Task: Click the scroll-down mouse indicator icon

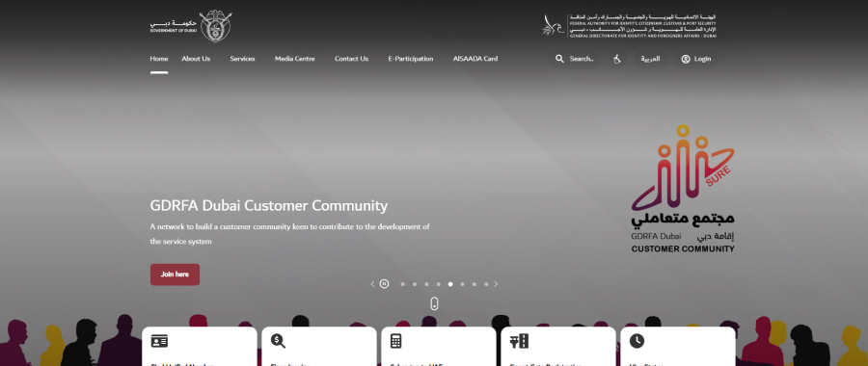Action: 435,303
